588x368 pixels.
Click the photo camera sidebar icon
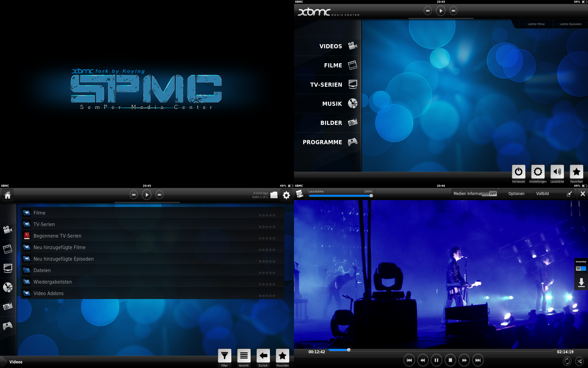(8, 306)
